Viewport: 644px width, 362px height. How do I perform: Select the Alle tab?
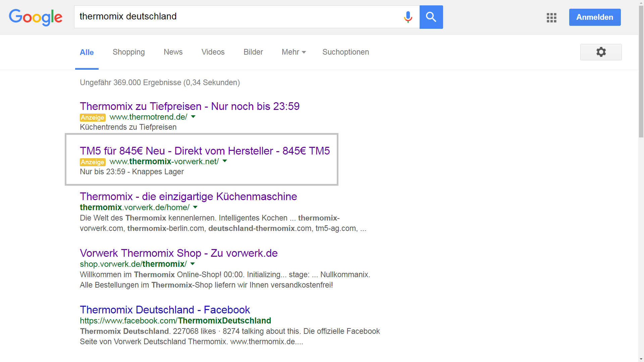pyautogui.click(x=87, y=52)
